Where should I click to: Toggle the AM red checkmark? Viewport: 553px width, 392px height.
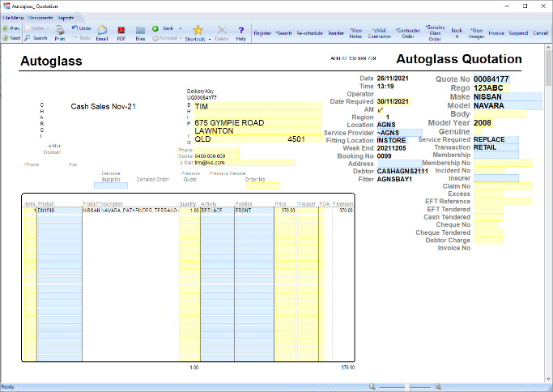point(381,109)
